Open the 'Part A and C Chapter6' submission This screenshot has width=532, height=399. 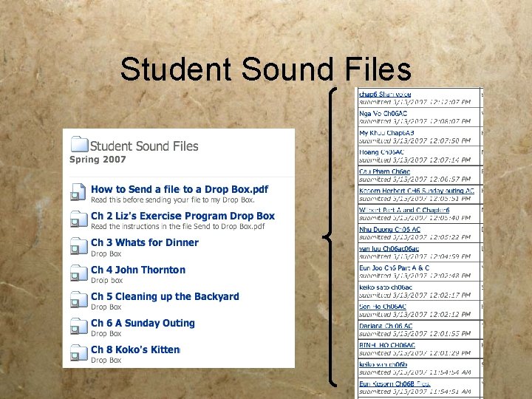pos(404,210)
